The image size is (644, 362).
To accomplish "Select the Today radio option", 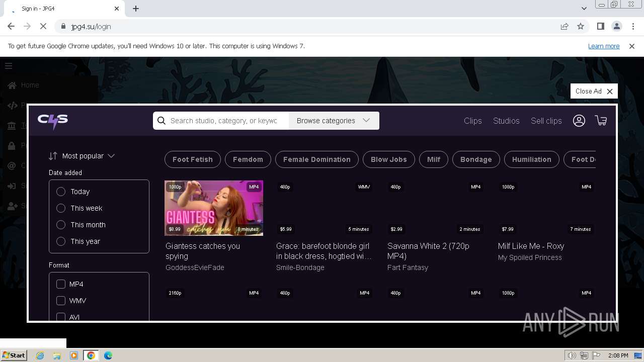I will click(x=61, y=192).
